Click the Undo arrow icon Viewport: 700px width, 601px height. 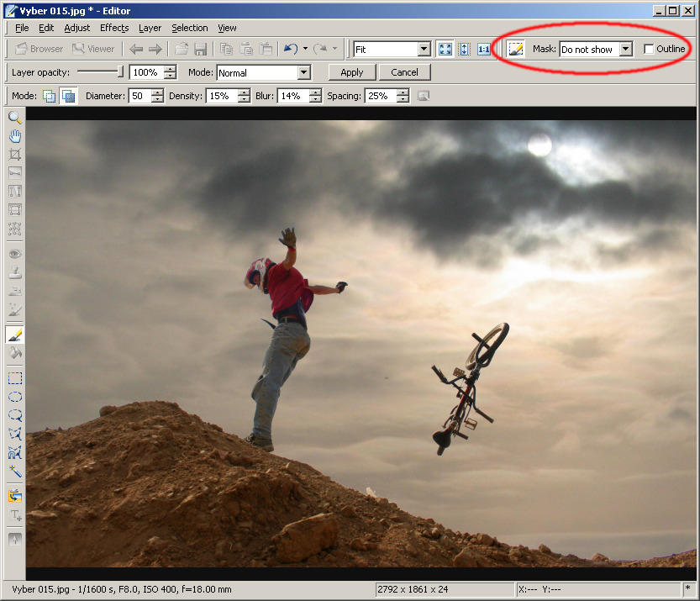[290, 50]
